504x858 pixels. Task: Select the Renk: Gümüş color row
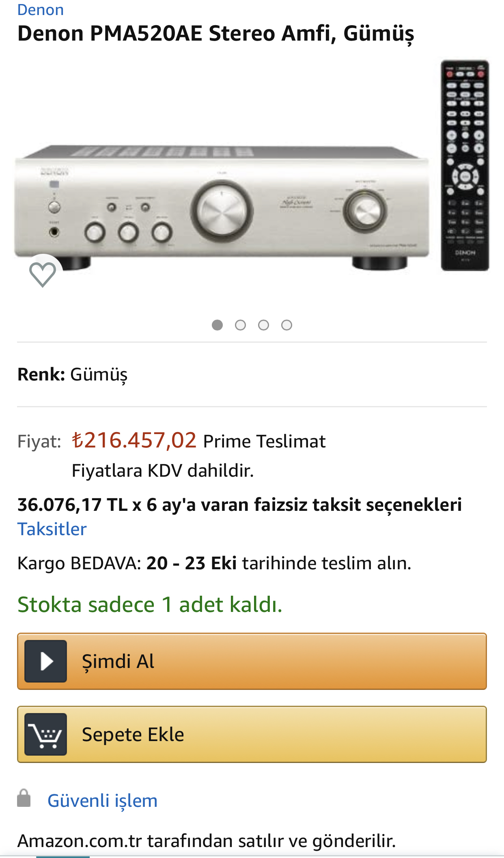[73, 374]
